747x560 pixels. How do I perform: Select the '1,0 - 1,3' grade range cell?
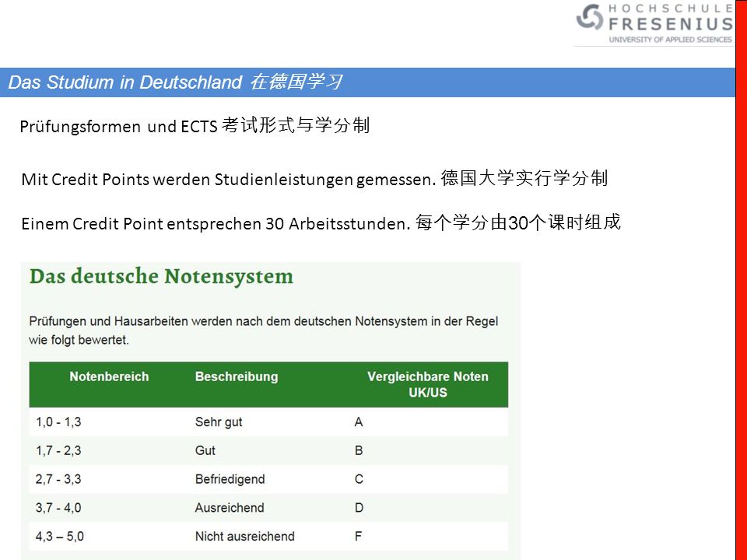58,422
